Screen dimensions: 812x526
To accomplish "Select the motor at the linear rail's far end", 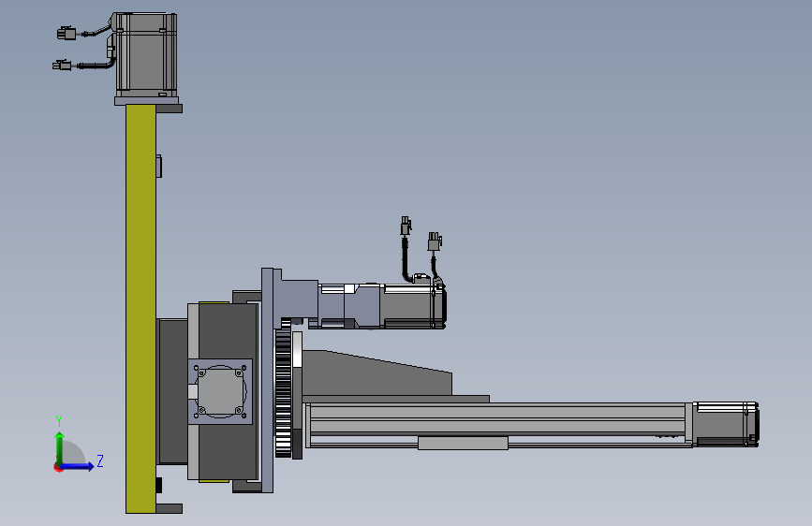I will (x=726, y=425).
